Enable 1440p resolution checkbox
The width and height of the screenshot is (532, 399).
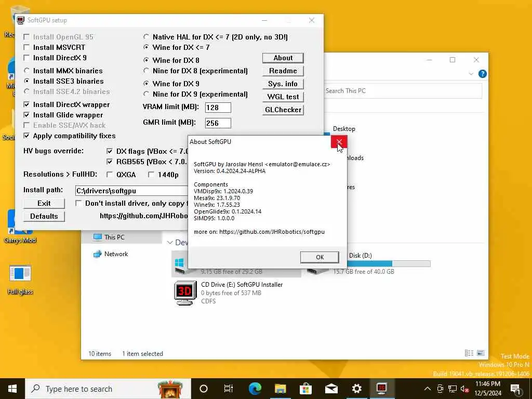pyautogui.click(x=151, y=175)
